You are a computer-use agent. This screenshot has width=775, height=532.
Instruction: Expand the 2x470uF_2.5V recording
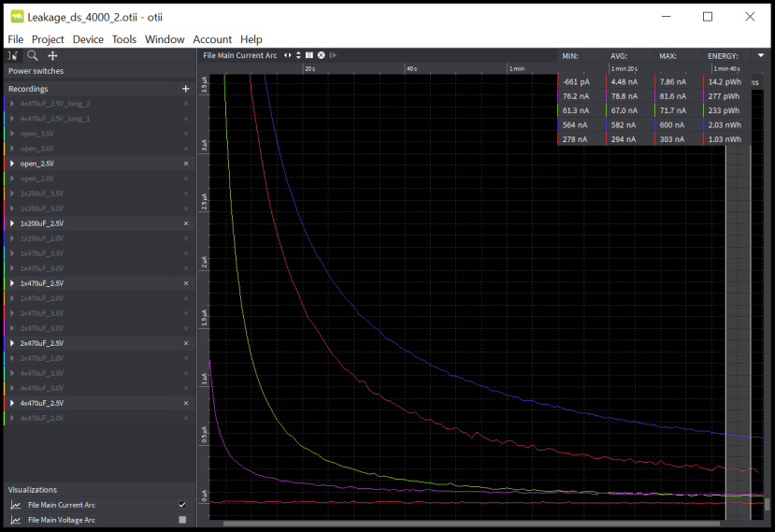(x=12, y=343)
